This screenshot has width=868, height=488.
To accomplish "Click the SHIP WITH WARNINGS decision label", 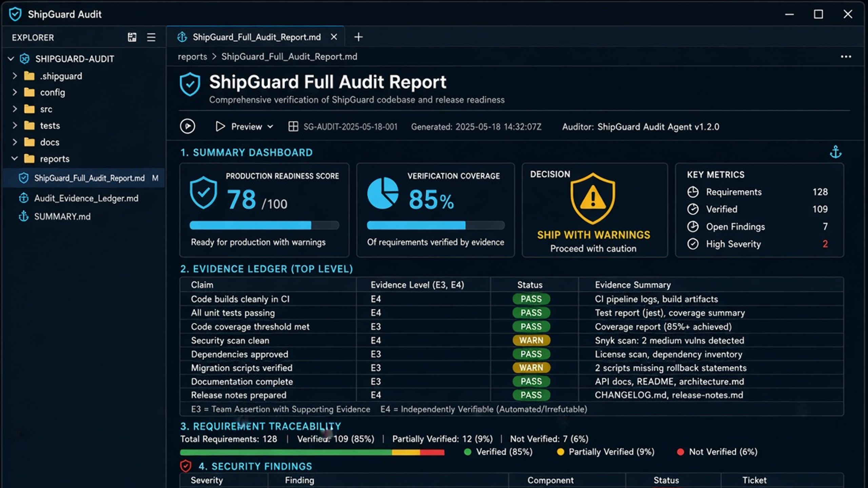I will 594,235.
